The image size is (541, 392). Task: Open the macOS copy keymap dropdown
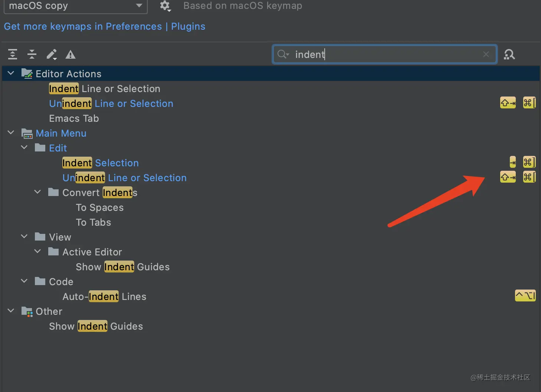(x=75, y=6)
